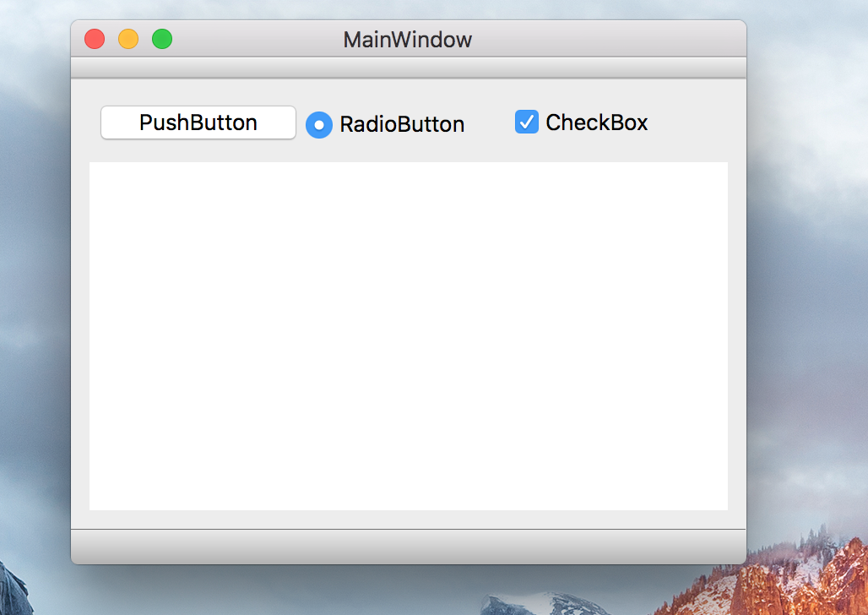Click blank title bar right of MainWindow text

coord(608,40)
